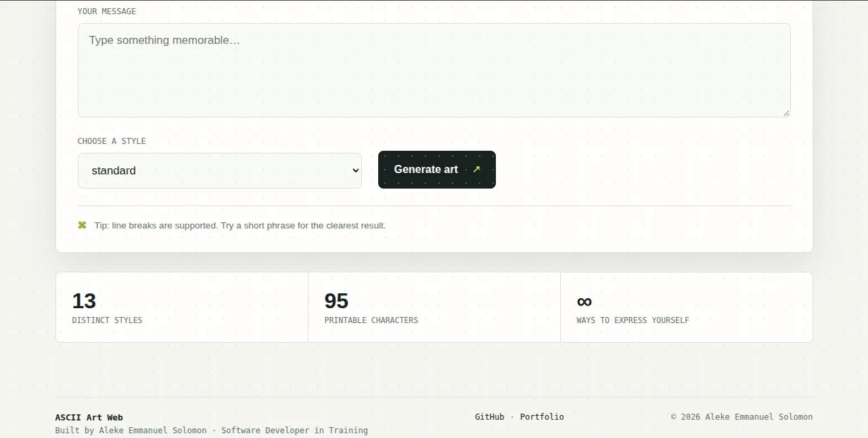Click 'Built by Aleke Emmanuel Solomon' footer text
The height and width of the screenshot is (438, 868).
(x=131, y=431)
